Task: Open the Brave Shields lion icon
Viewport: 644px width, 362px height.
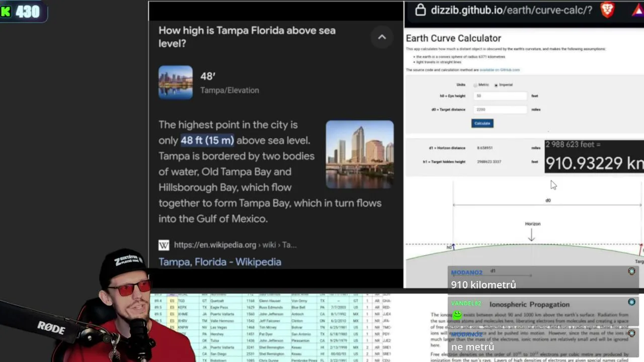Action: (x=608, y=10)
